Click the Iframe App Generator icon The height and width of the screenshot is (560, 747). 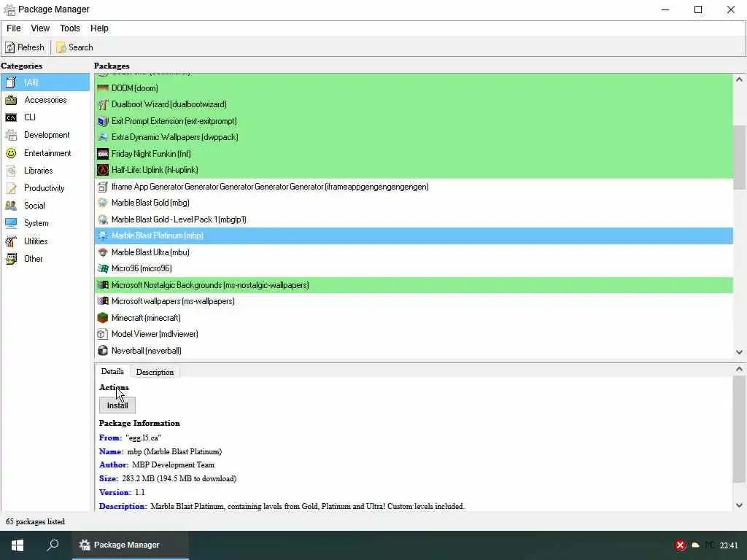coord(102,187)
